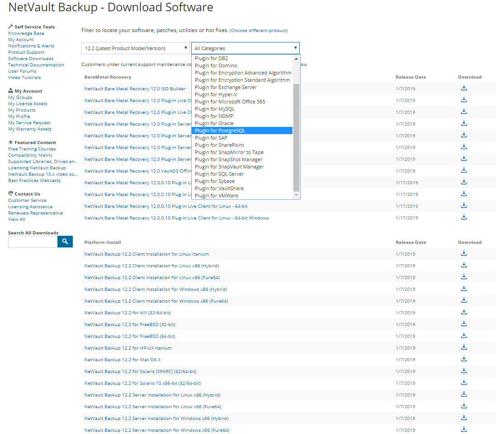Close the All Categories dropdown
Viewport: 504px width, 434px height.
tap(245, 48)
